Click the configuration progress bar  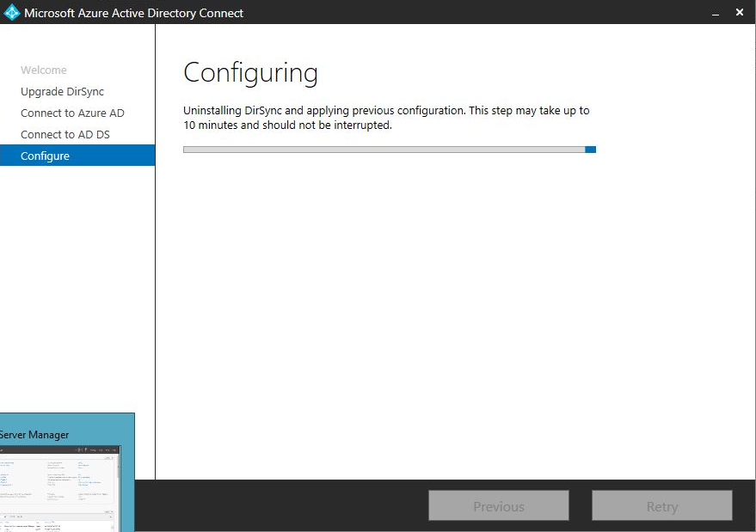point(390,150)
